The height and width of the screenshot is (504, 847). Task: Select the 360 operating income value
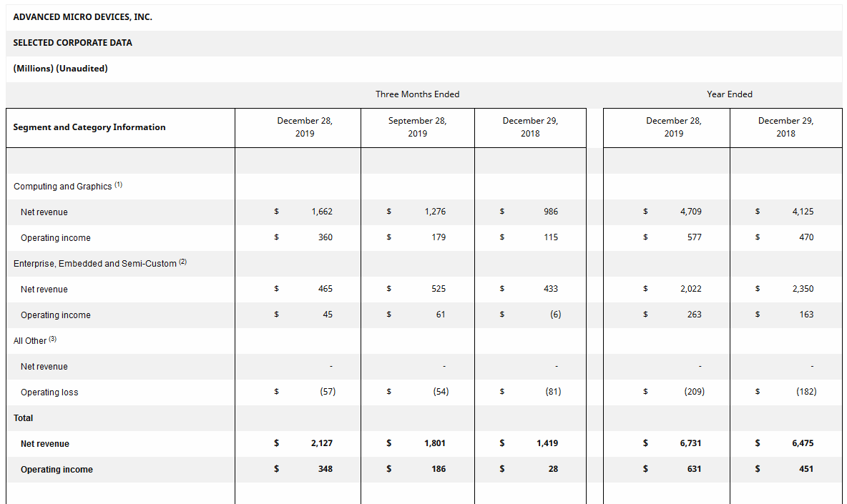pyautogui.click(x=325, y=237)
